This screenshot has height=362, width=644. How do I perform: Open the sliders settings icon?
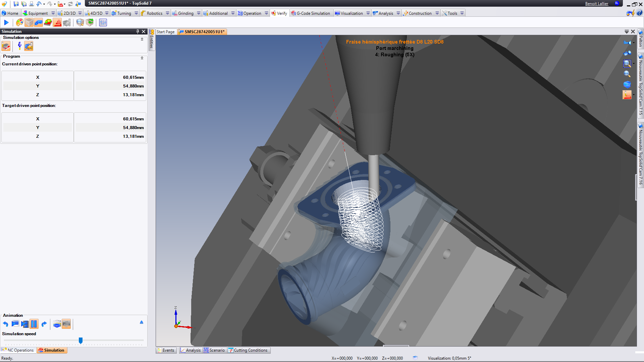pos(103,22)
